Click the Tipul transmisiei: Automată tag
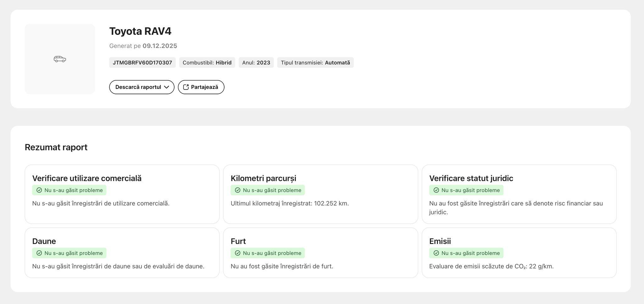The width and height of the screenshot is (644, 304). 315,62
